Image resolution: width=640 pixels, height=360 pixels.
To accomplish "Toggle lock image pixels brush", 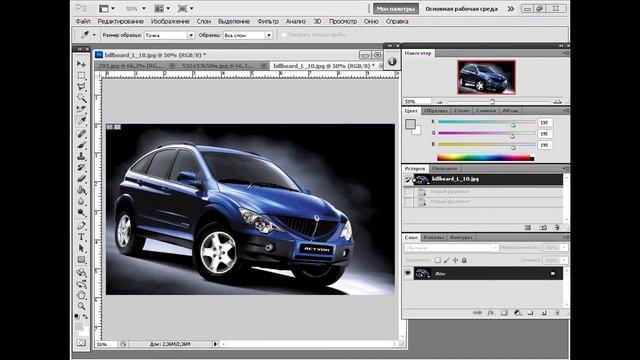I will pyautogui.click(x=447, y=260).
